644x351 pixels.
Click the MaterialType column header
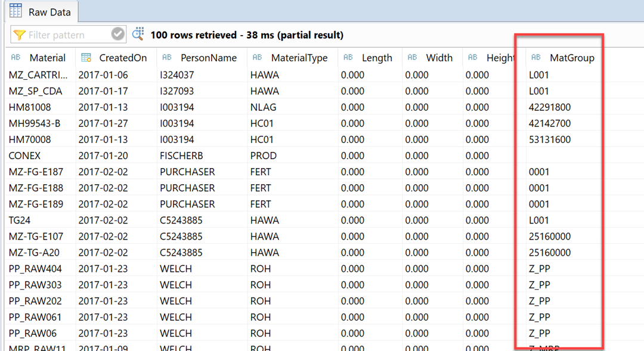click(292, 58)
